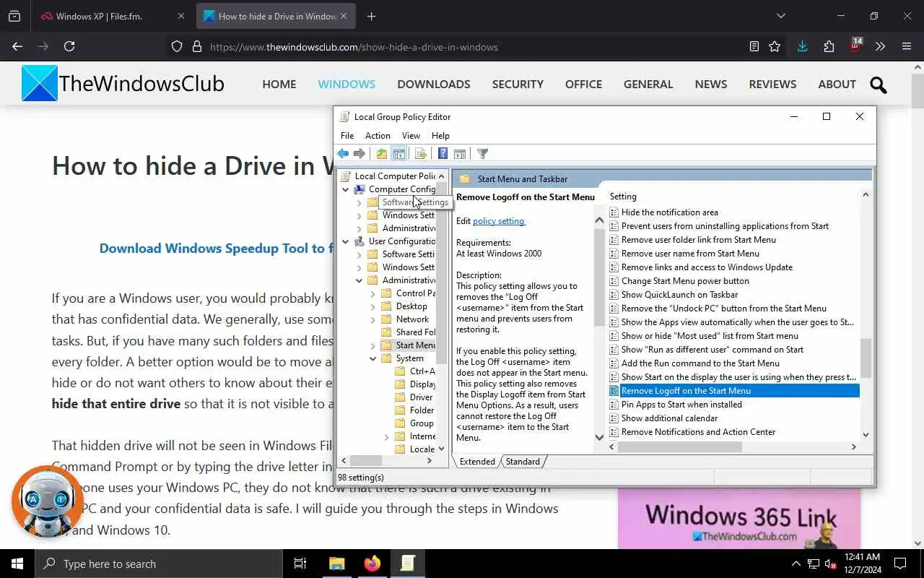The height and width of the screenshot is (578, 924).
Task: Click the Export List toolbar icon
Action: (420, 153)
